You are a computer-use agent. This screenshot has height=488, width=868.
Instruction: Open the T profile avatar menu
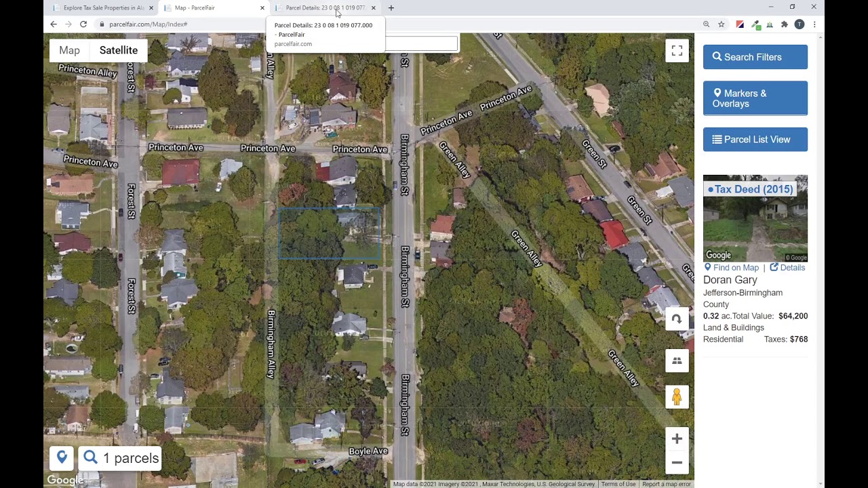pyautogui.click(x=800, y=24)
